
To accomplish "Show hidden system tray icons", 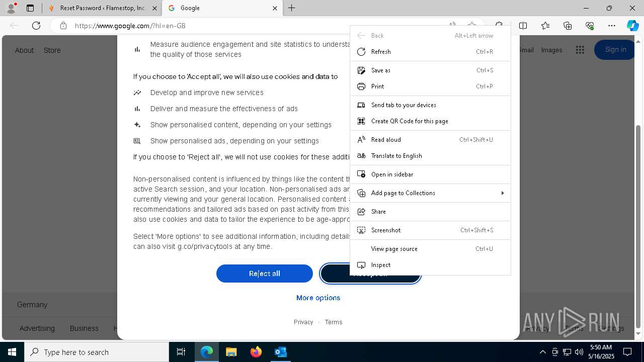I will point(542,352).
